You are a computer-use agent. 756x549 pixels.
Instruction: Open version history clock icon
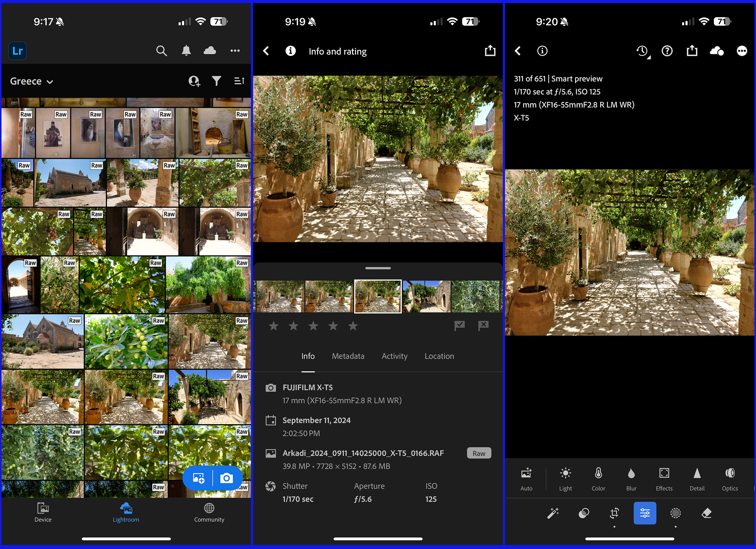[642, 51]
